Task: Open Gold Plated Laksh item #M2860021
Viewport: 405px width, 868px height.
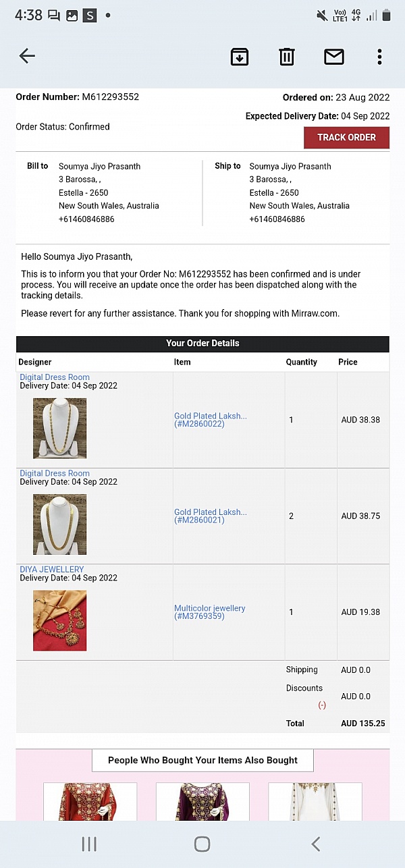Action: [211, 516]
